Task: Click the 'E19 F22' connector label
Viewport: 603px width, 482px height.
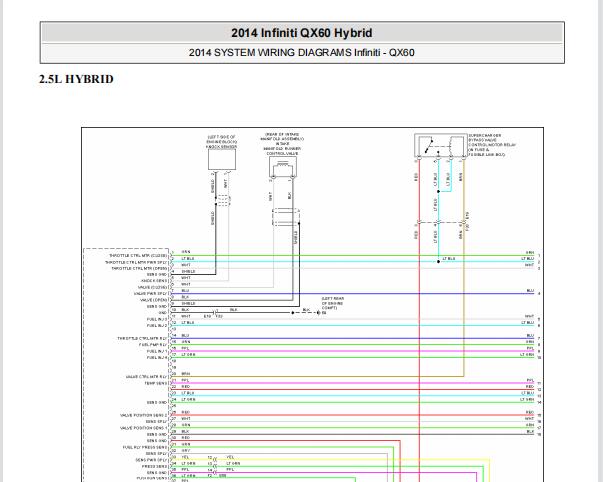Action: click(213, 316)
